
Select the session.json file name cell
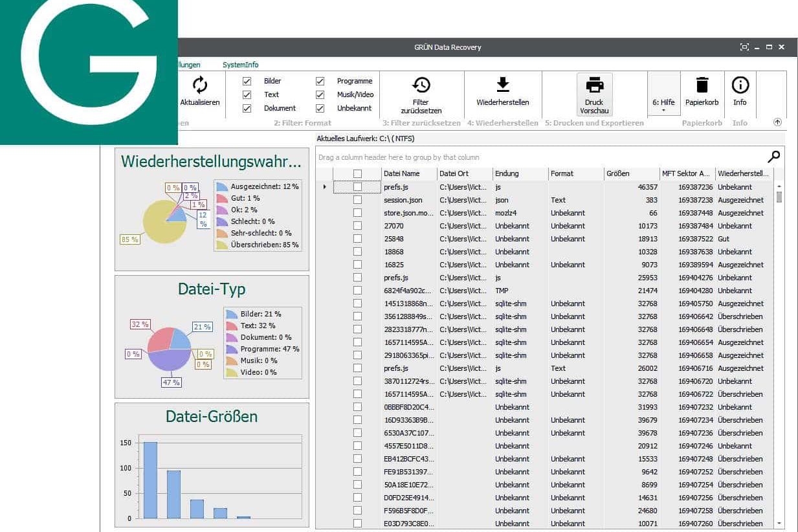[409, 200]
